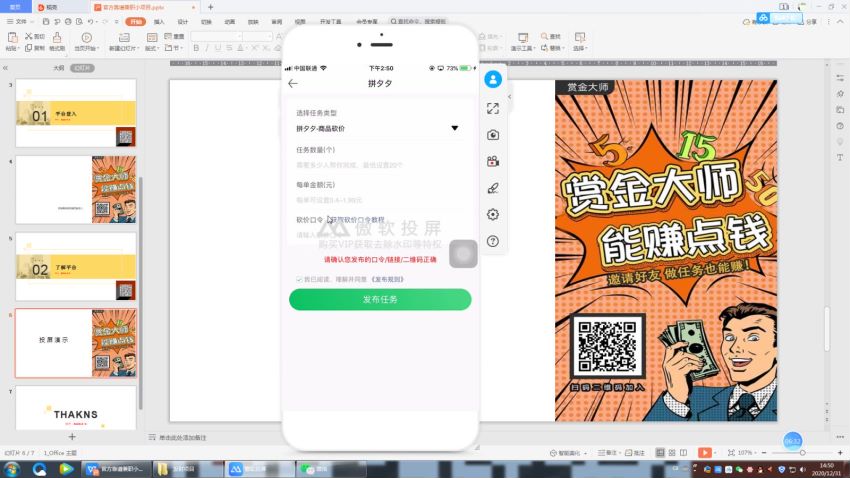Add a new slide with the plus below thumbnails
The height and width of the screenshot is (478, 850).
[72, 436]
